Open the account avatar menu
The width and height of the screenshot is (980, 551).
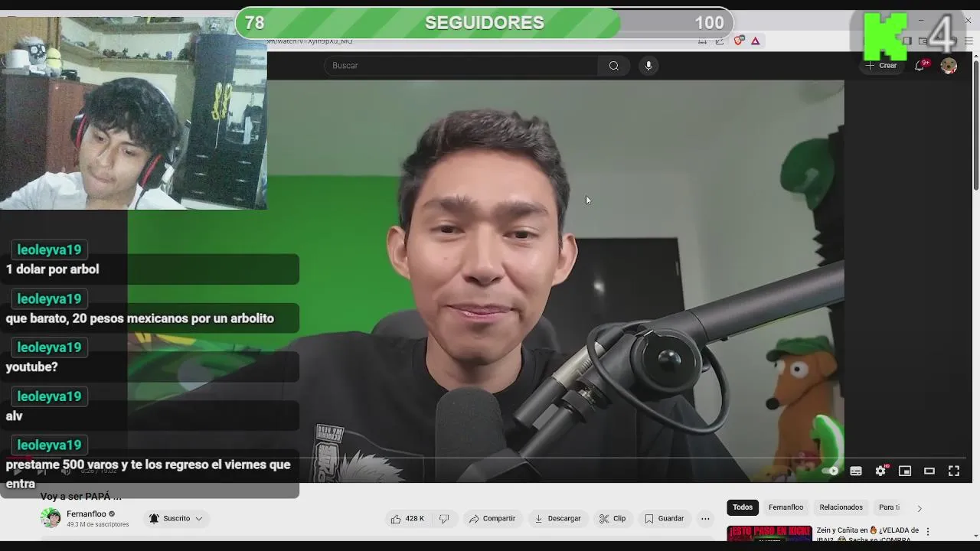(949, 66)
